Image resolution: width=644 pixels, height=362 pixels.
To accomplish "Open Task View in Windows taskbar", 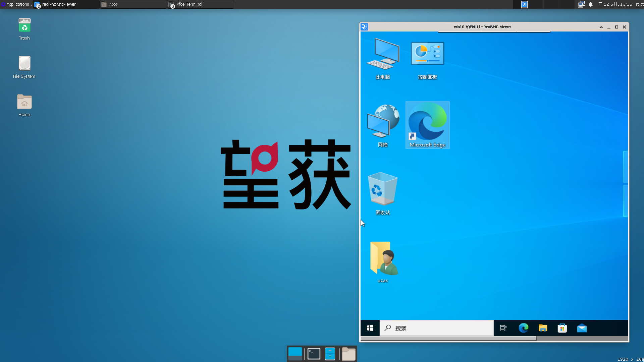I will tap(503, 328).
